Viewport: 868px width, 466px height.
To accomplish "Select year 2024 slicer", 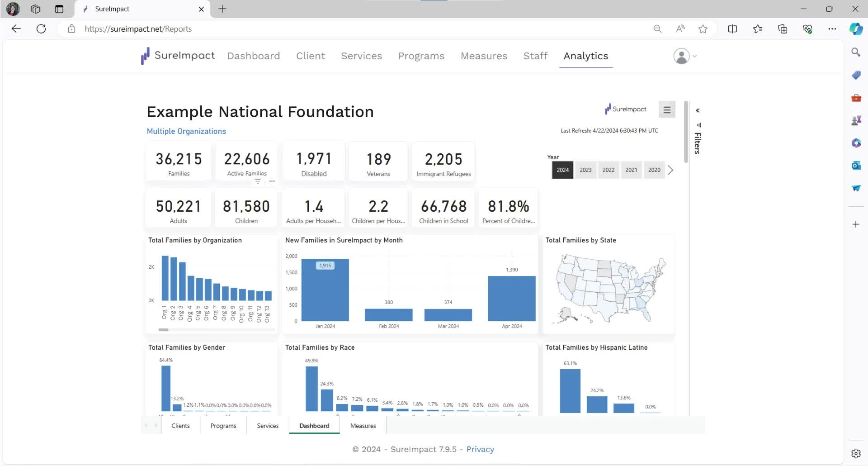I will click(x=562, y=170).
